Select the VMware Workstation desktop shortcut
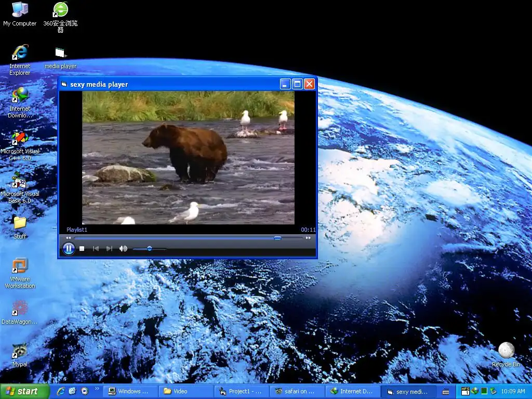The height and width of the screenshot is (399, 532). pos(20,273)
